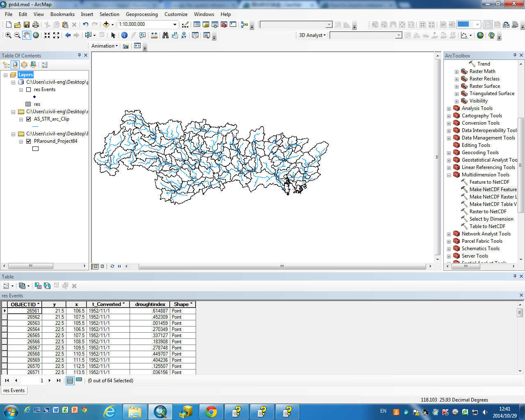The height and width of the screenshot is (420, 525).
Task: Open the Bookmarks menu
Action: pos(62,14)
